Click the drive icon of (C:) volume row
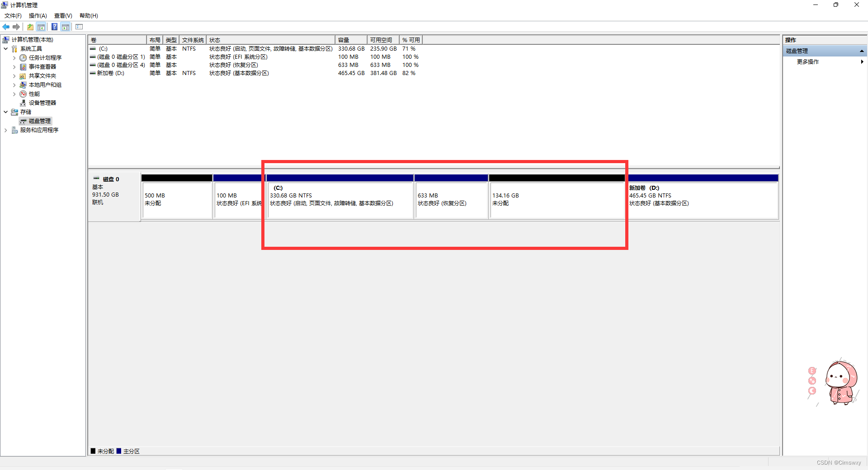868x470 pixels. [x=93, y=49]
